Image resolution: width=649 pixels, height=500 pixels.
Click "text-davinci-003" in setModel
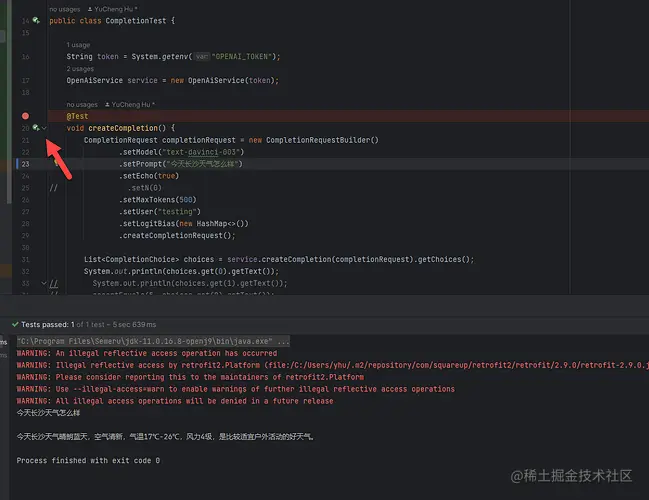click(x=202, y=152)
